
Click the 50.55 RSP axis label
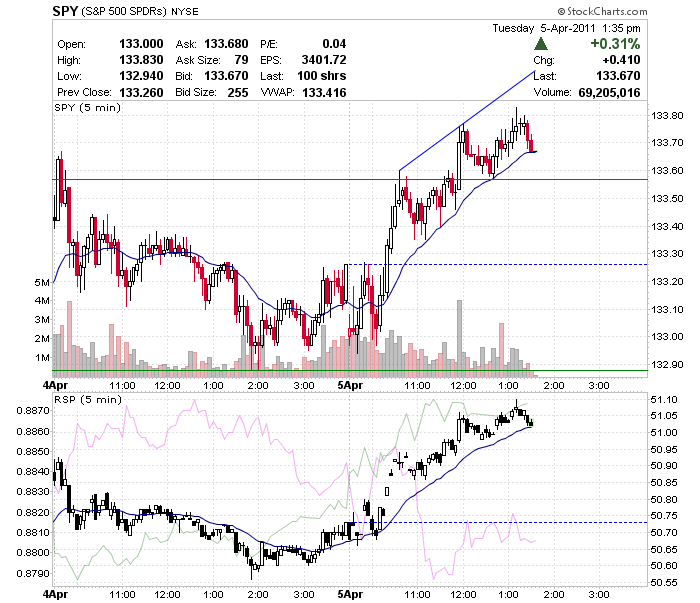point(664,582)
